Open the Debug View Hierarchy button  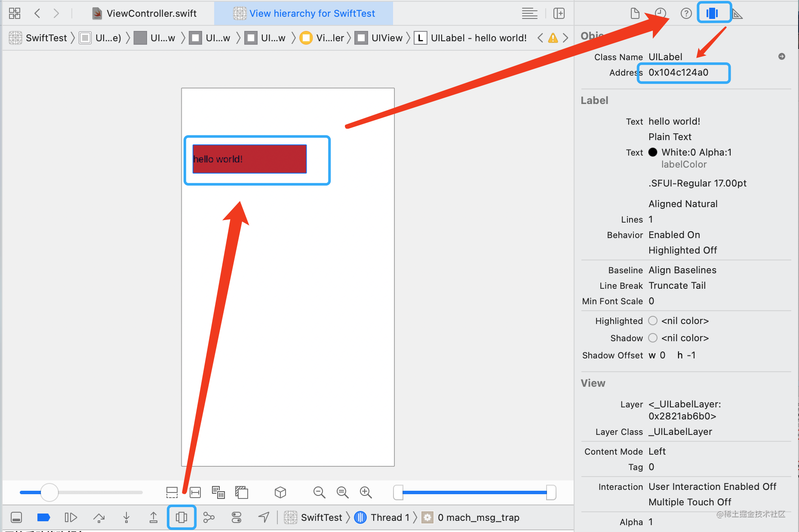tap(181, 517)
